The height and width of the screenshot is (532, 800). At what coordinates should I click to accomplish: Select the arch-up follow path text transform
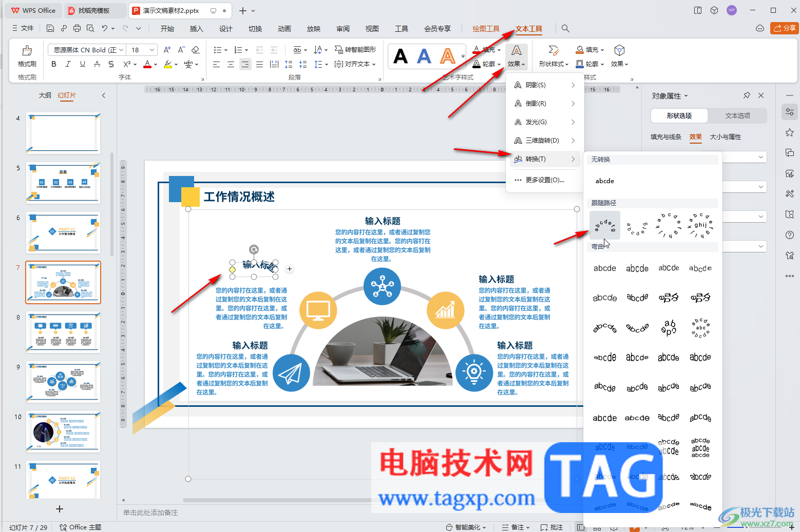coord(605,226)
